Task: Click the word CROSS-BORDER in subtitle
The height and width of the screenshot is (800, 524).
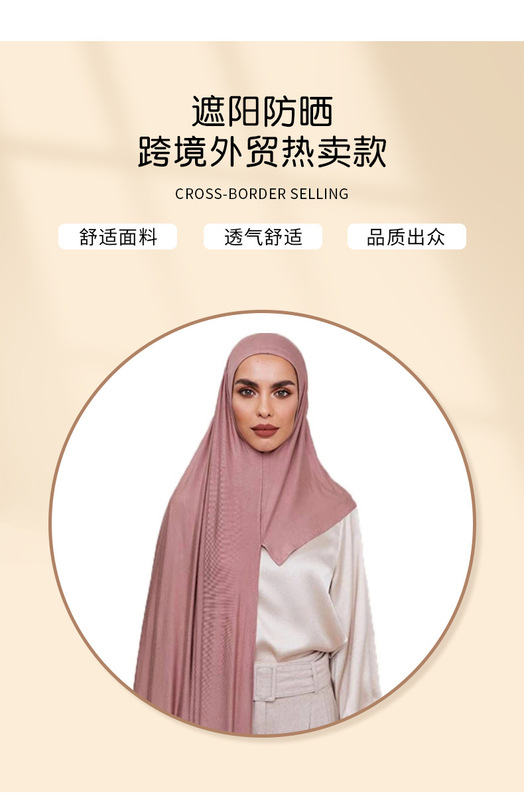Action: click(x=231, y=194)
